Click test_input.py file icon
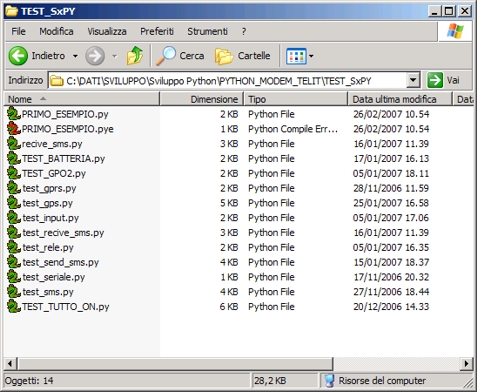The height and width of the screenshot is (392, 477). coord(14,217)
